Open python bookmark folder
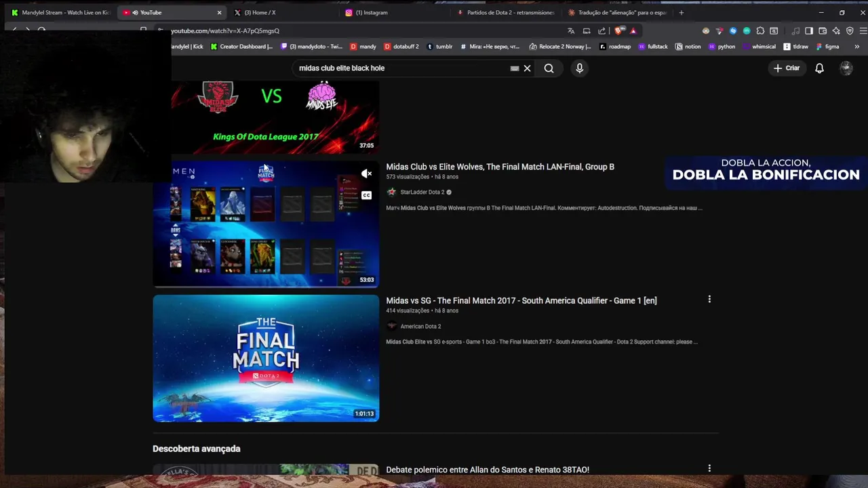Viewport: 868px width, 488px height. (722, 47)
